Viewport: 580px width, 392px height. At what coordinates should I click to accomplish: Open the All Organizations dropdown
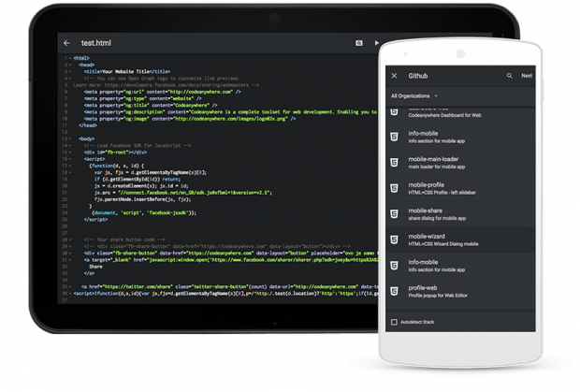pyautogui.click(x=413, y=96)
